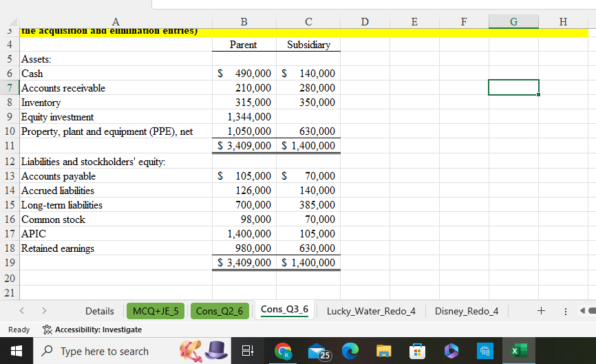Open Task View in taskbar
Viewport: 596px width, 364px height.
[248, 351]
